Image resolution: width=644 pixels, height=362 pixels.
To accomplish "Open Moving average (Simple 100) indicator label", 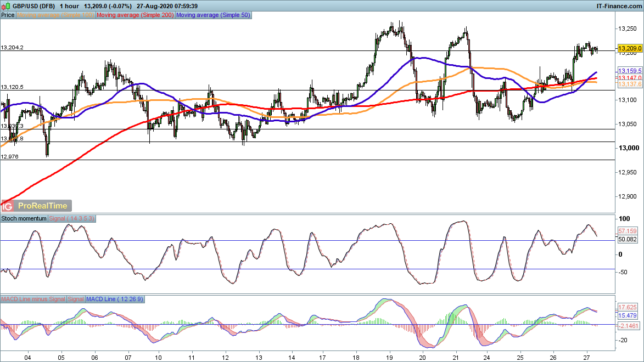I will tap(55, 15).
